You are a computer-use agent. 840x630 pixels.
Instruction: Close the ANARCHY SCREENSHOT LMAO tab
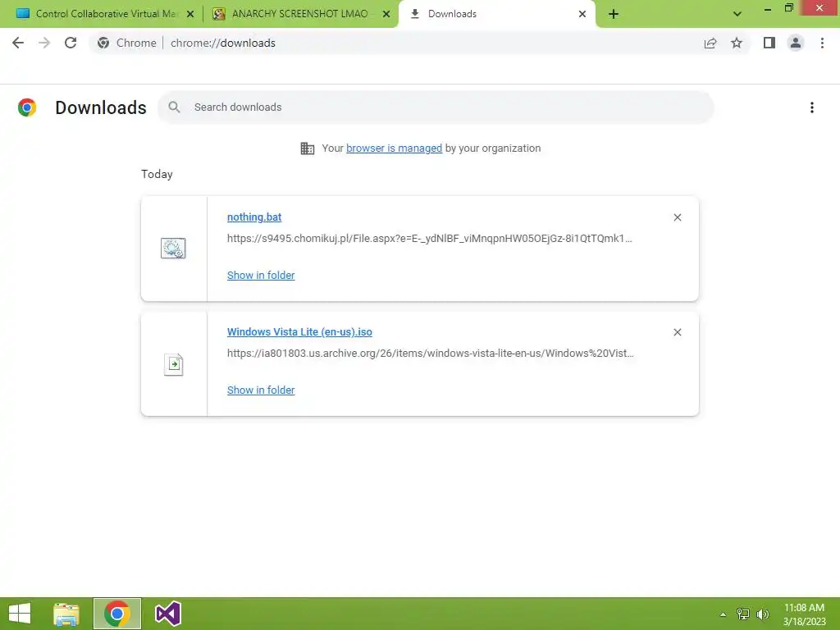(386, 14)
